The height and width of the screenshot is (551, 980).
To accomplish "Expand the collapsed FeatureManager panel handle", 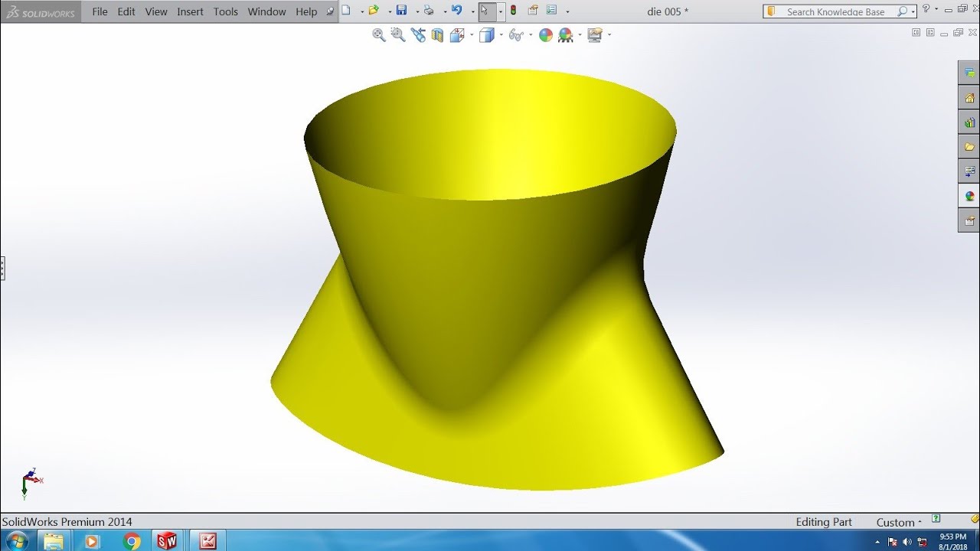I will 2,268.
